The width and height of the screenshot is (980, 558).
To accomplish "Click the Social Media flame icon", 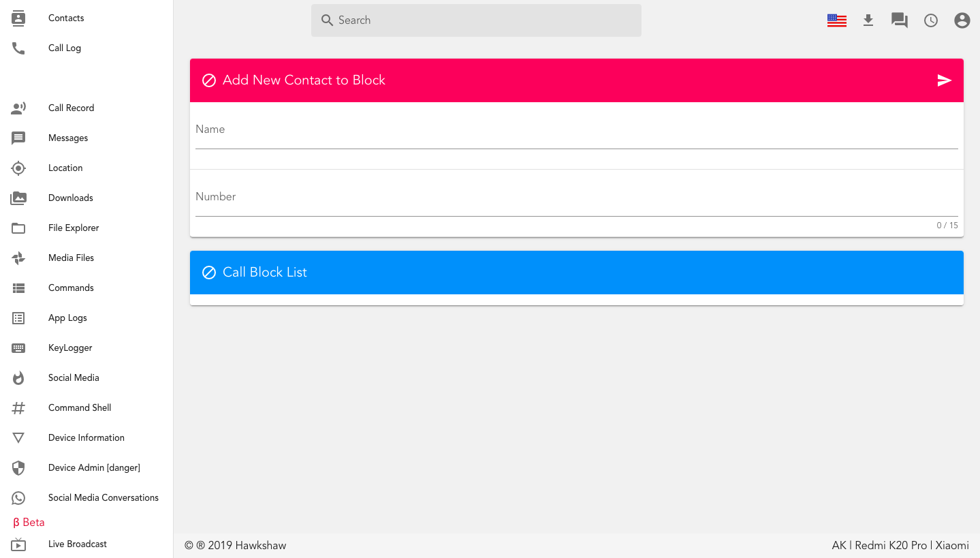I will point(18,378).
